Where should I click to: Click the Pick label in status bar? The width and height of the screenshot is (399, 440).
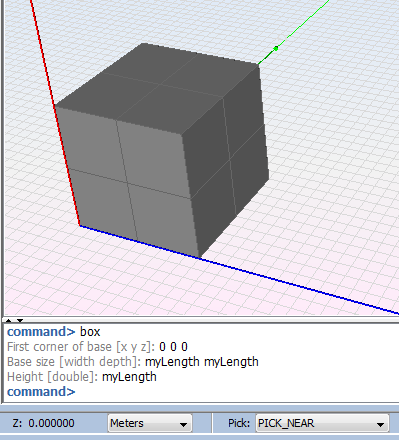coord(239,423)
